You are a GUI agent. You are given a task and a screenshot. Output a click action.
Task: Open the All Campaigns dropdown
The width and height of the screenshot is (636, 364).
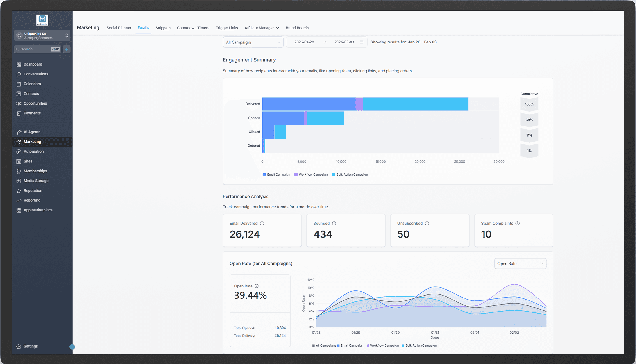click(x=253, y=42)
